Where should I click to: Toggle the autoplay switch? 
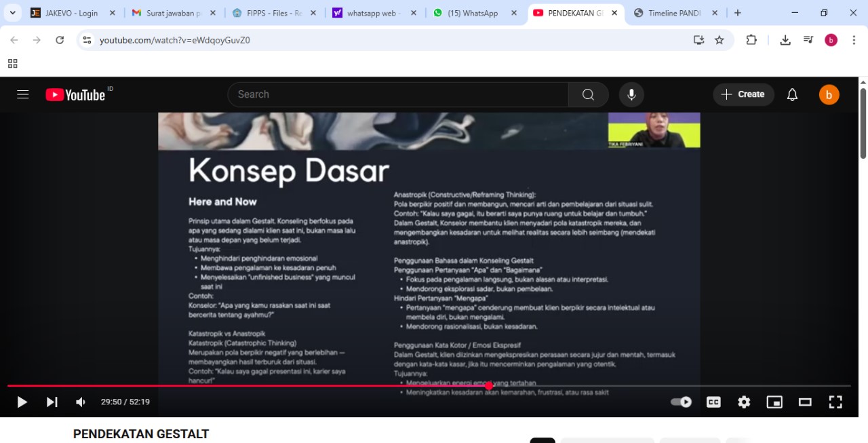[681, 402]
